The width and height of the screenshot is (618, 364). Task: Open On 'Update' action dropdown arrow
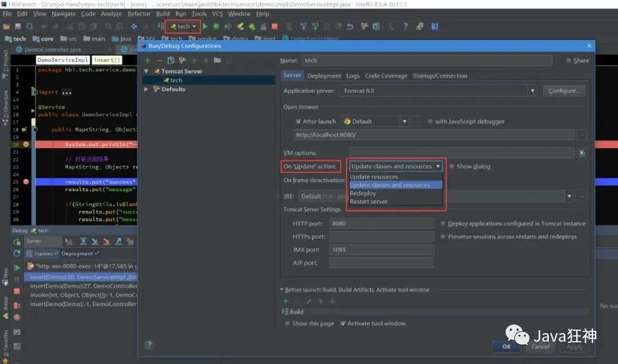coord(438,167)
